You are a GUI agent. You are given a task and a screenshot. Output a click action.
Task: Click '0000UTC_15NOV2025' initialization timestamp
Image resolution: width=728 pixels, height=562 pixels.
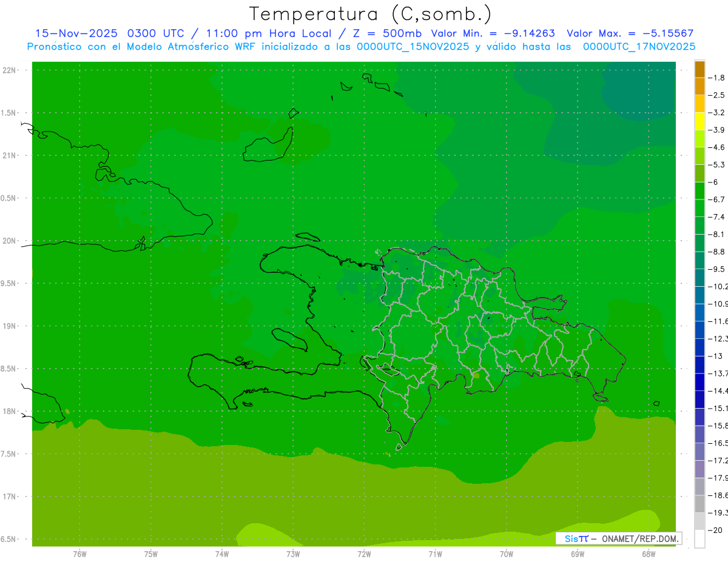pos(413,47)
